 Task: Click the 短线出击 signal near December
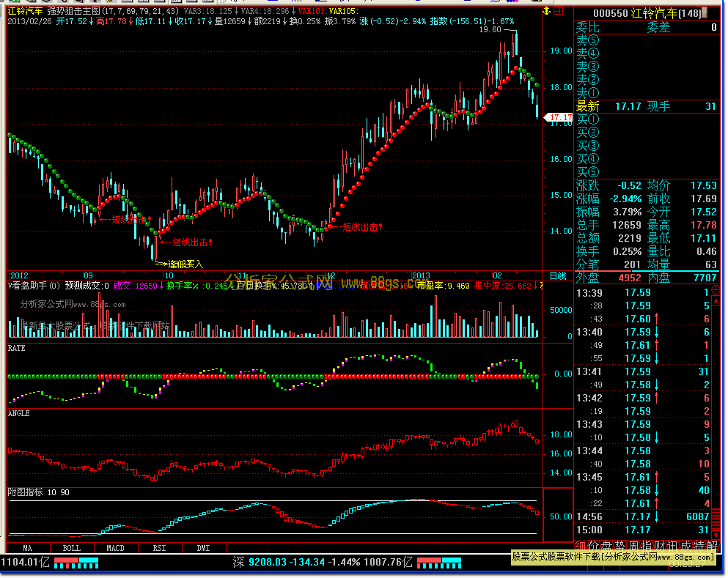coord(362,227)
